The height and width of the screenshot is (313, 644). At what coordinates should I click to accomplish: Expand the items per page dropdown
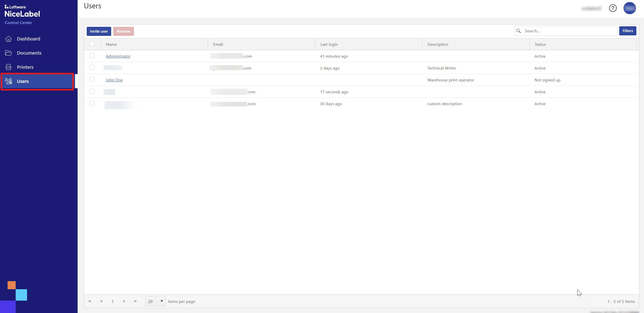(155, 301)
